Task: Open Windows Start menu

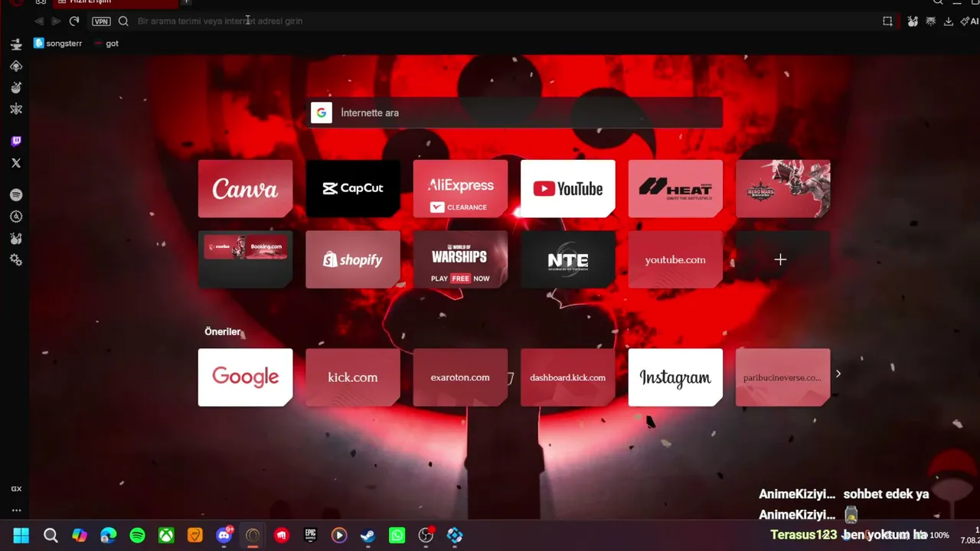Action: click(21, 536)
